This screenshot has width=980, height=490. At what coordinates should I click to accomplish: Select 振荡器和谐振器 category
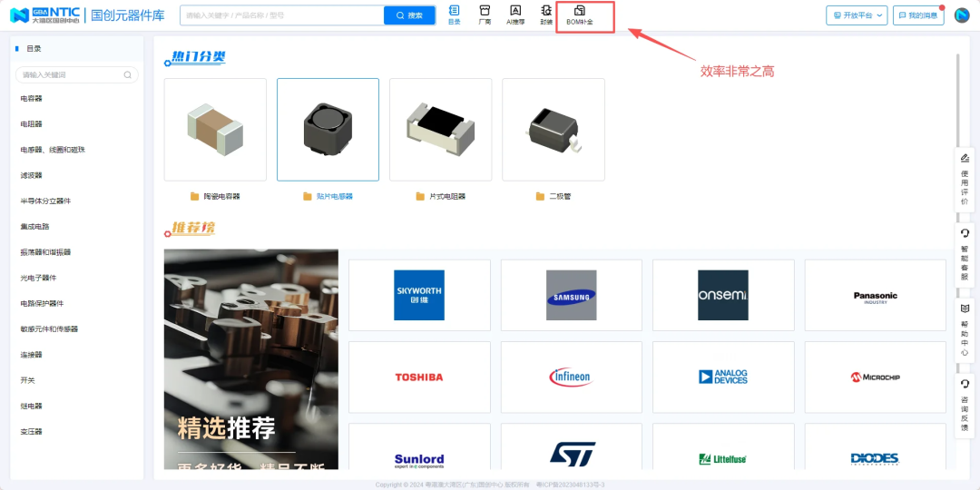45,252
